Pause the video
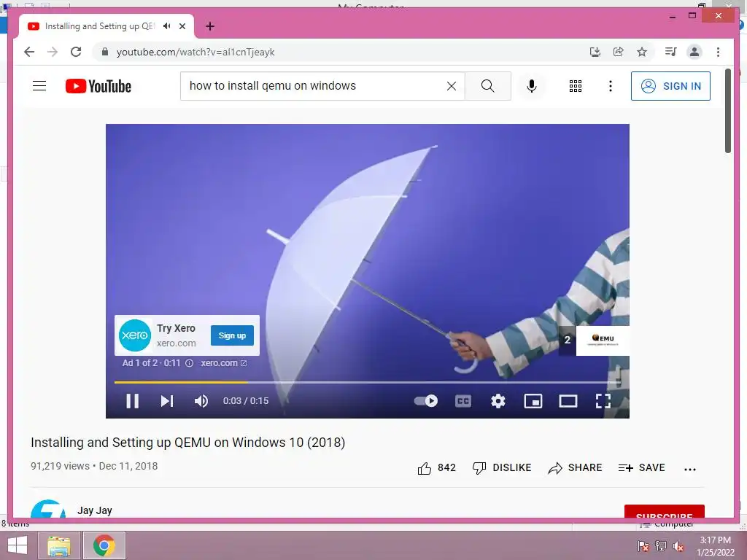Viewport: 747px width, 560px height. pos(133,401)
